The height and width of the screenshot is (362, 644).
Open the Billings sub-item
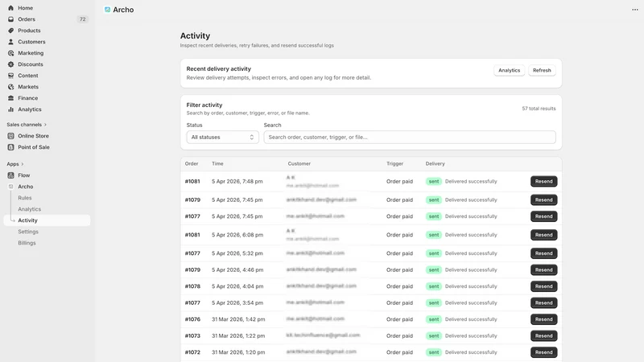pos(27,243)
